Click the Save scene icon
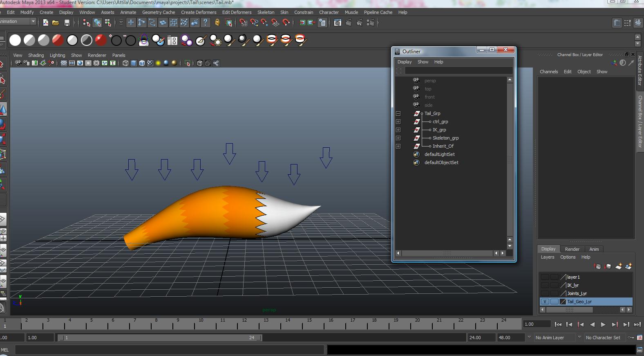 tap(67, 23)
